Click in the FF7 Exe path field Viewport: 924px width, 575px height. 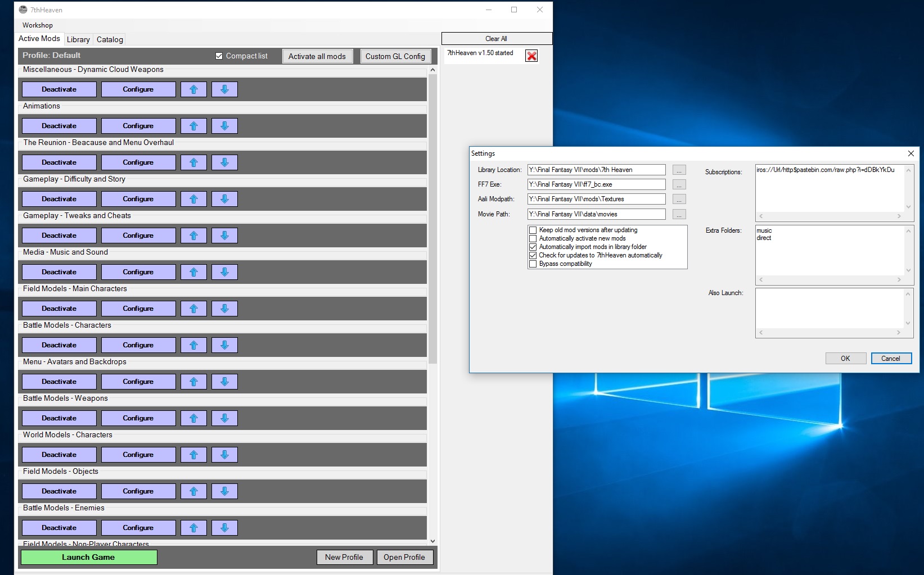pyautogui.click(x=597, y=184)
